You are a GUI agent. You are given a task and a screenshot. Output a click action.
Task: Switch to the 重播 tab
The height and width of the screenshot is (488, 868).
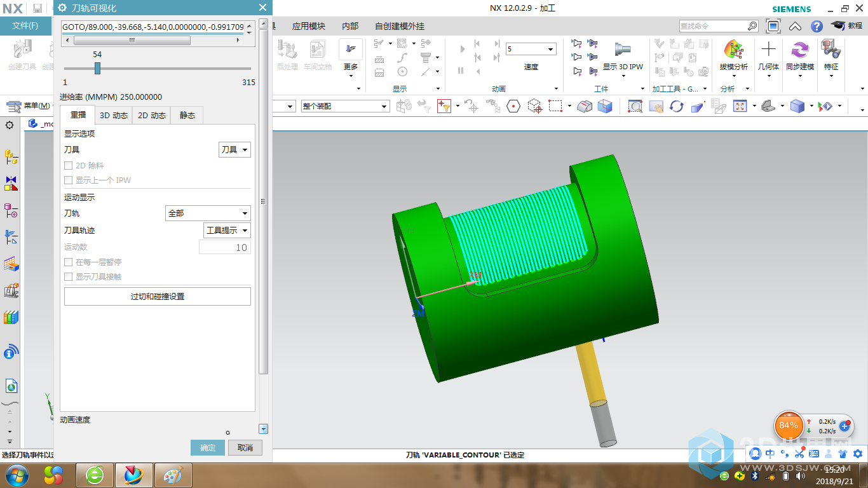tap(78, 115)
